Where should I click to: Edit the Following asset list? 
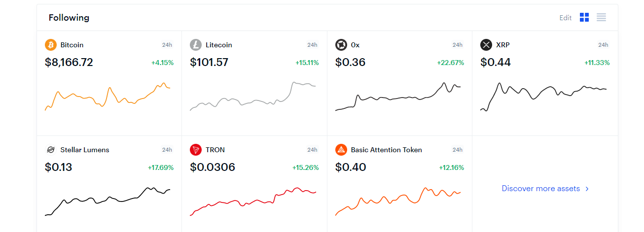point(566,18)
